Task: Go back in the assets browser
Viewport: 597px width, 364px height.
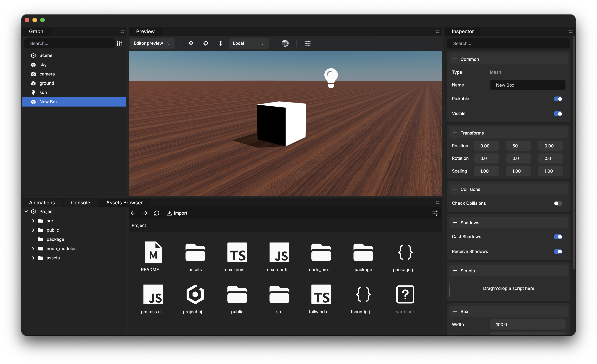Action: [x=133, y=213]
